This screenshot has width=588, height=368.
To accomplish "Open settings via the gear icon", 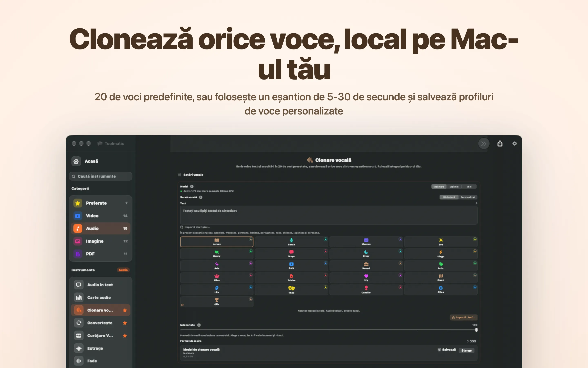I will 514,144.
